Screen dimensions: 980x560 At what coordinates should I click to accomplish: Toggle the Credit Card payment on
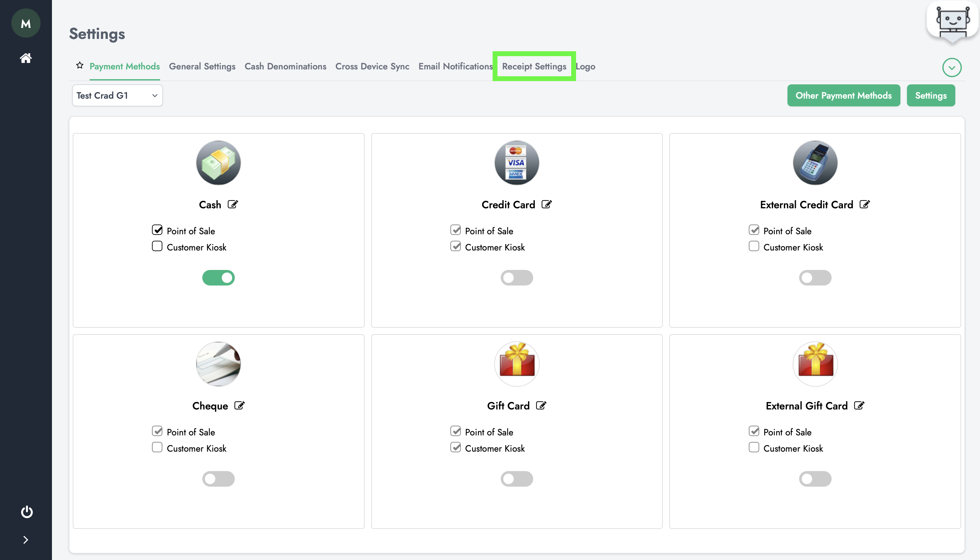click(x=516, y=277)
